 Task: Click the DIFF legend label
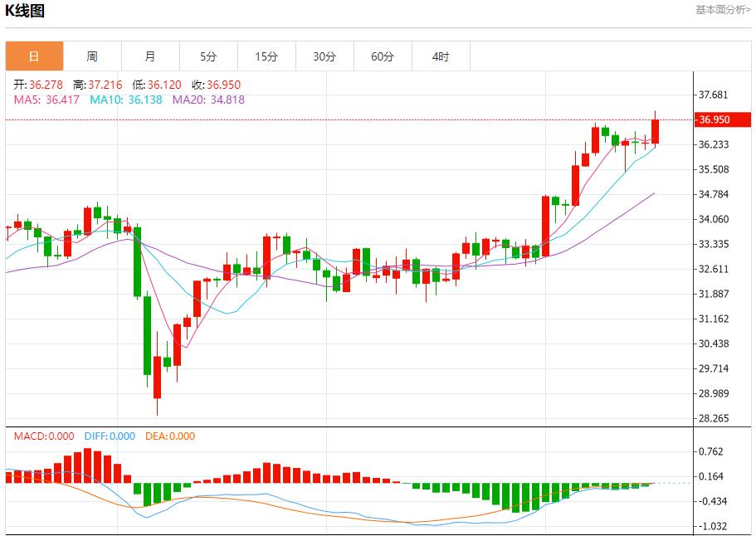point(108,436)
